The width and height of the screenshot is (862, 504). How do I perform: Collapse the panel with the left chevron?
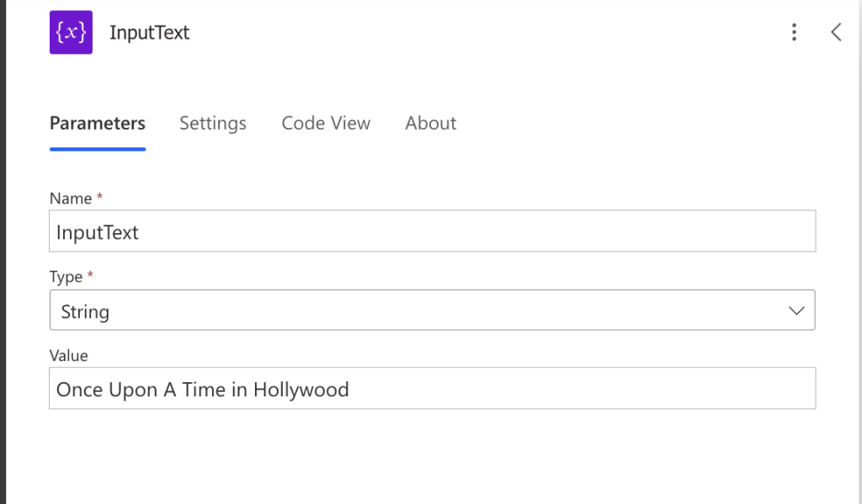(836, 33)
